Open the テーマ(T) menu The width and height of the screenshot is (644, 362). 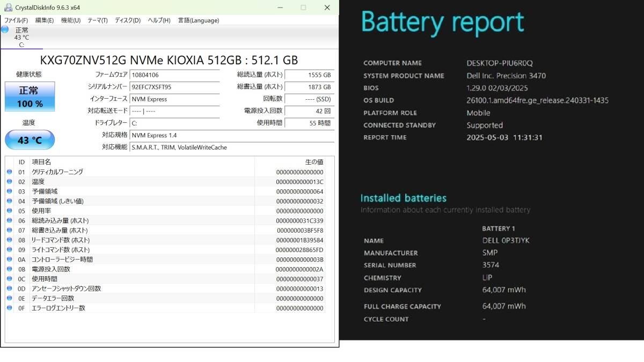(98, 20)
